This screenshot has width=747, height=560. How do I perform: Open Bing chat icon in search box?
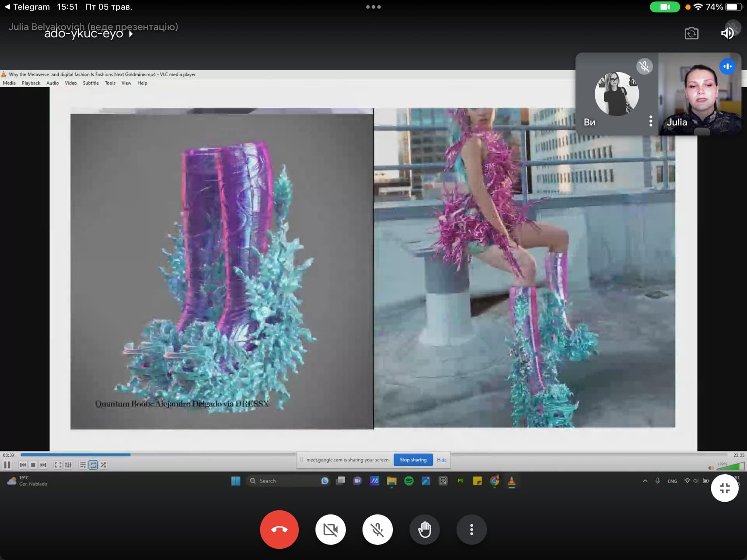(x=325, y=481)
